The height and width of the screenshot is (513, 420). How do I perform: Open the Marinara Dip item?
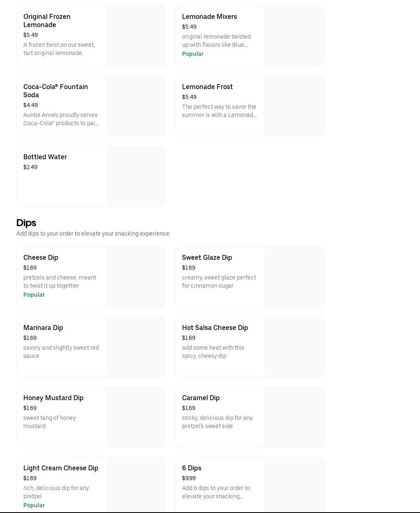click(43, 328)
